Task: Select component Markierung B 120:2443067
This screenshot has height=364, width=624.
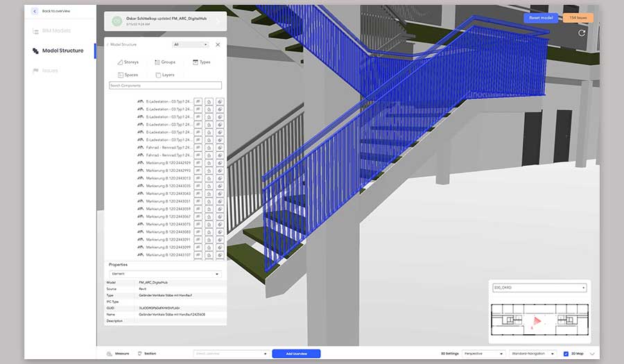Action: coord(168,216)
